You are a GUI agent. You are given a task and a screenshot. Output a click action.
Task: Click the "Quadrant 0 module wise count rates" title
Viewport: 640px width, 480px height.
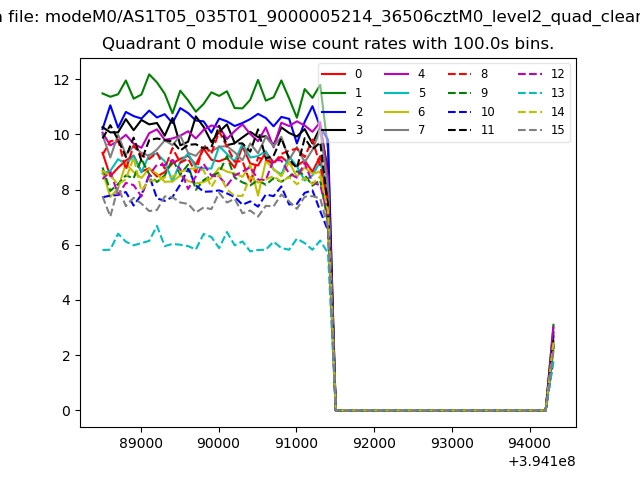pyautogui.click(x=327, y=44)
